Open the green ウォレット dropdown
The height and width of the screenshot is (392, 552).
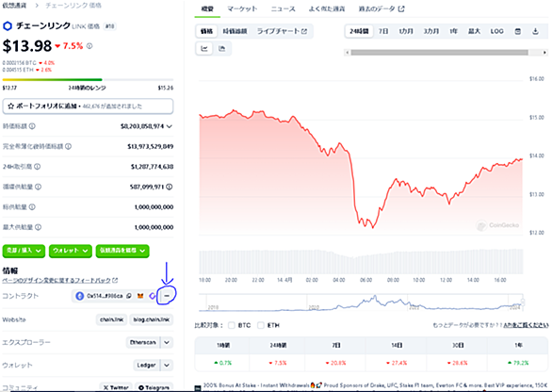tap(71, 251)
